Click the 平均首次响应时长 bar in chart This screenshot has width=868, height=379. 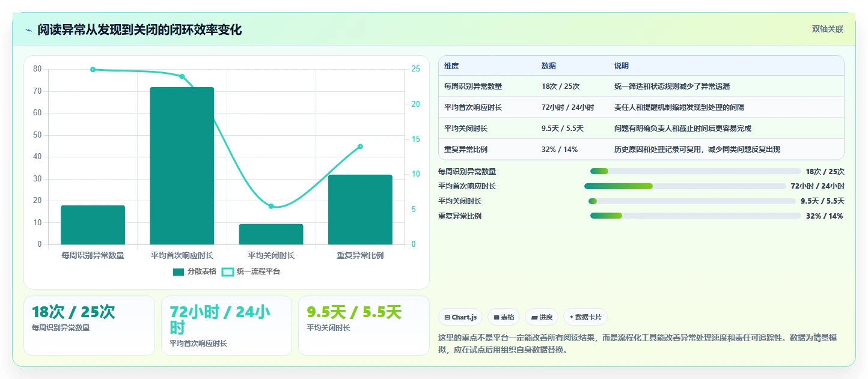pos(182,166)
